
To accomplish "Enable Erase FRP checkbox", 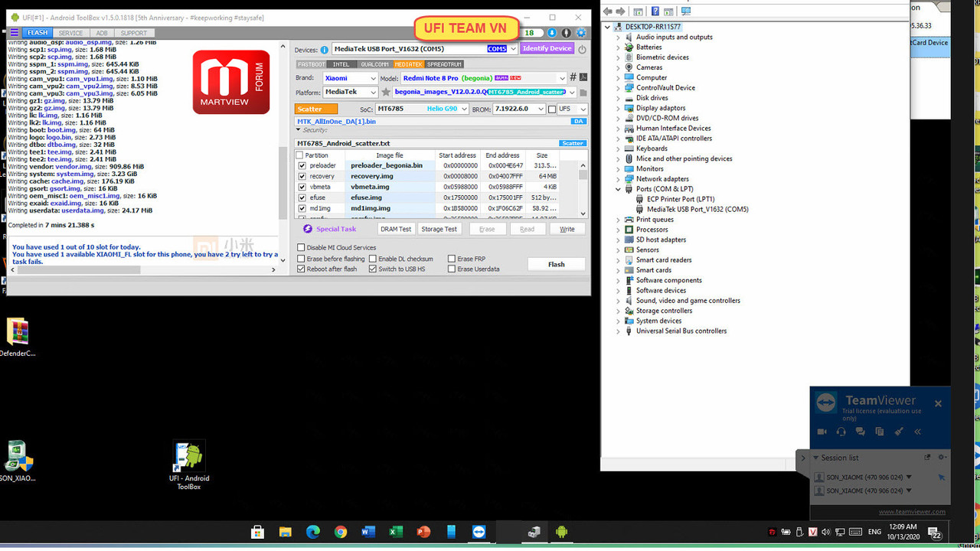I will 452,259.
